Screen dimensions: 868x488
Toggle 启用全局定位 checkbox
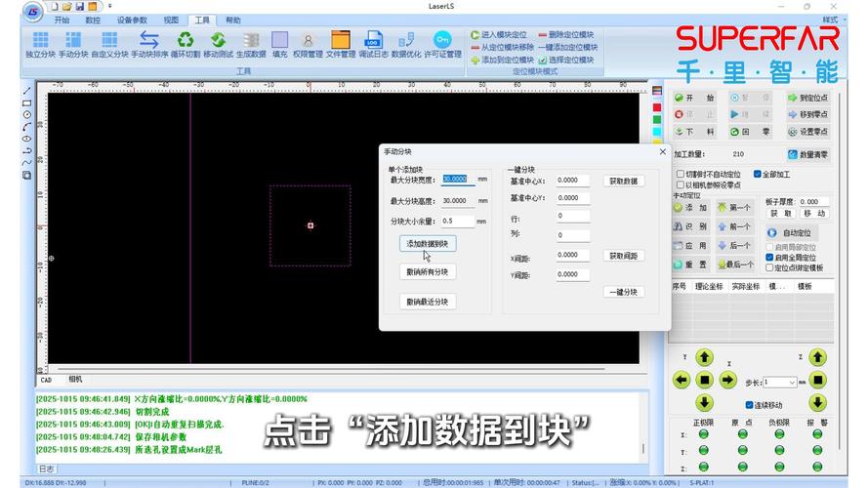tap(769, 258)
